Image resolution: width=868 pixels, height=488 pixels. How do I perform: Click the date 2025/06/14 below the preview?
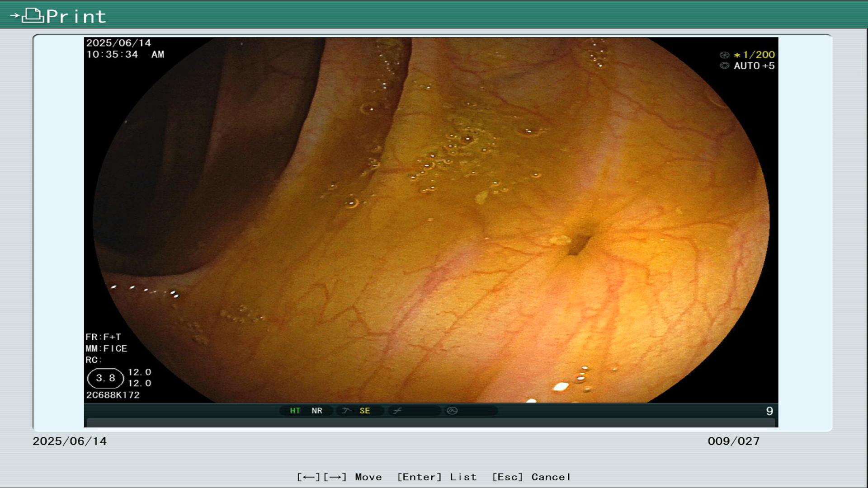(70, 441)
